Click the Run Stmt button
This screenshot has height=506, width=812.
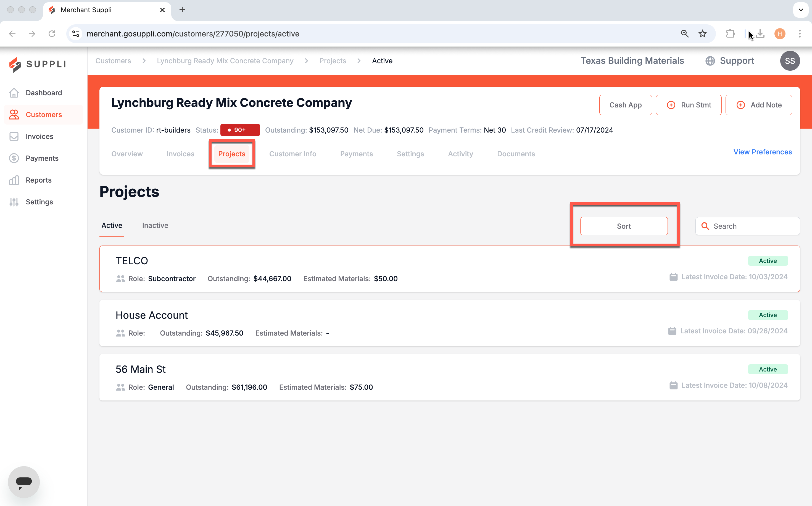pyautogui.click(x=688, y=105)
